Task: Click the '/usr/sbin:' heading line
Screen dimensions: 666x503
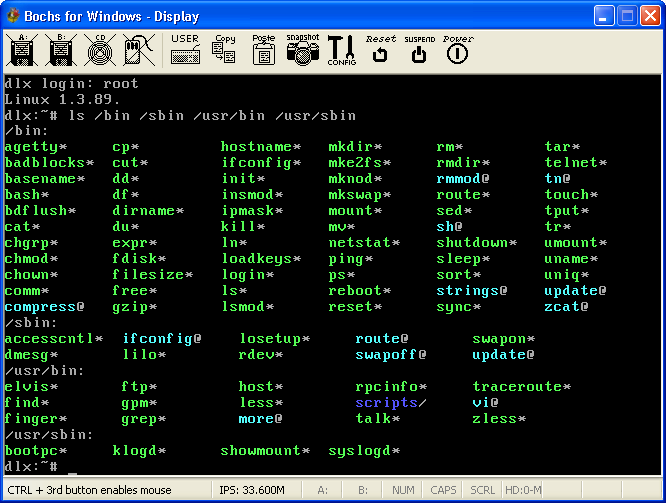Action: [49, 435]
